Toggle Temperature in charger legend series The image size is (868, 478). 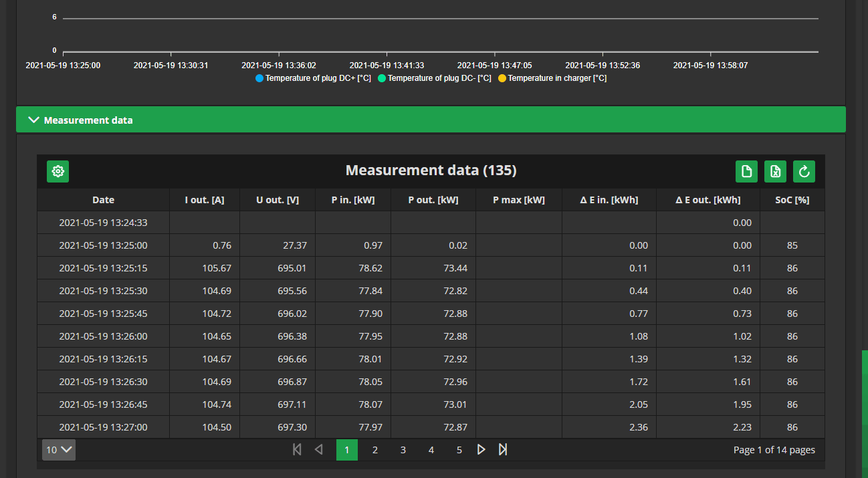point(552,78)
